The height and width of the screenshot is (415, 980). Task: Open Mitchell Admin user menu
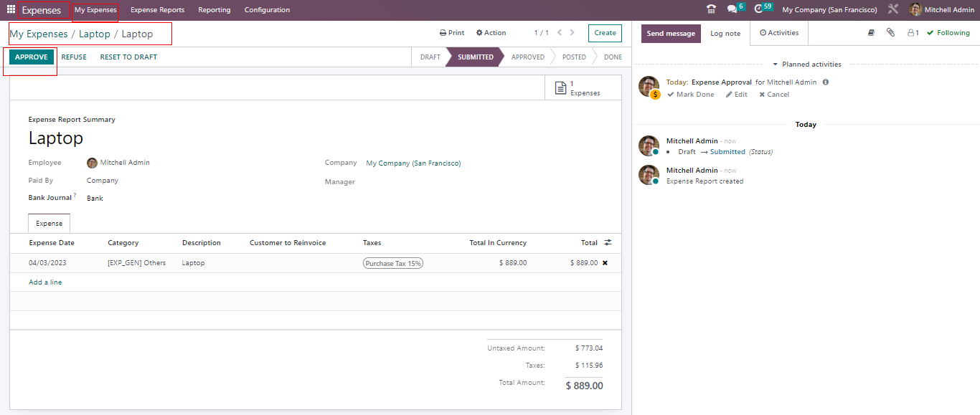click(941, 10)
